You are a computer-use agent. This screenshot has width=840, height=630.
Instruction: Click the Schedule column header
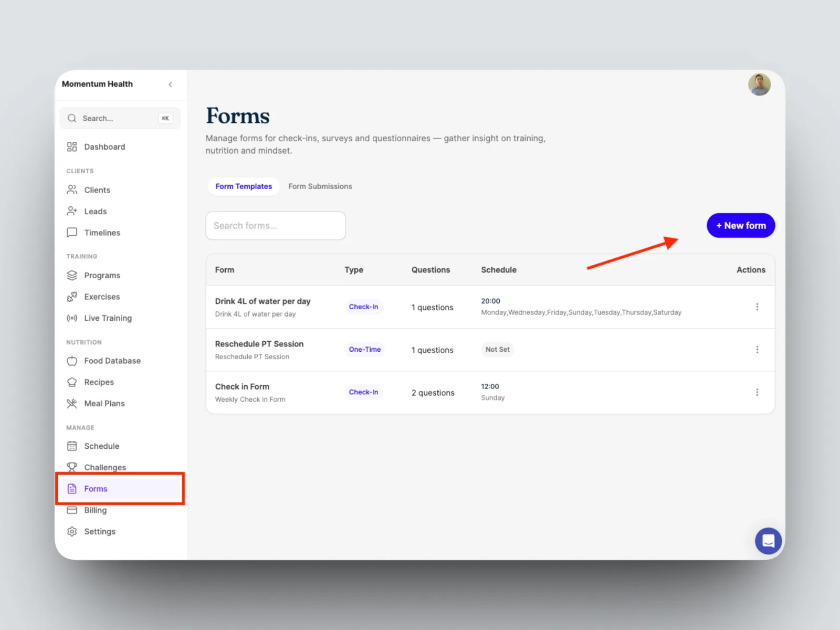(499, 270)
